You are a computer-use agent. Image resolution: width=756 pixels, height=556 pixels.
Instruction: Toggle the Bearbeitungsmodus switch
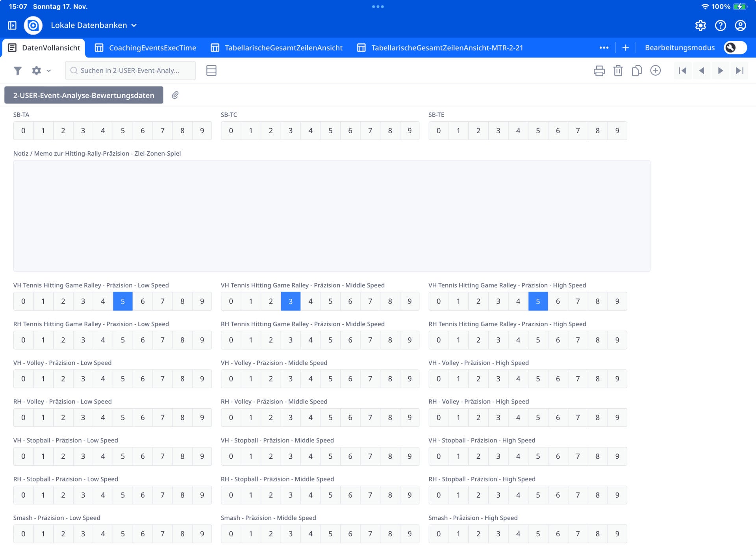pyautogui.click(x=735, y=48)
